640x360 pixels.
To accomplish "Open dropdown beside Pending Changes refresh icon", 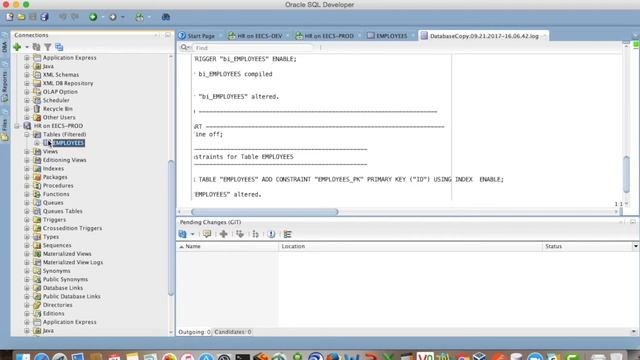I will pos(193,234).
